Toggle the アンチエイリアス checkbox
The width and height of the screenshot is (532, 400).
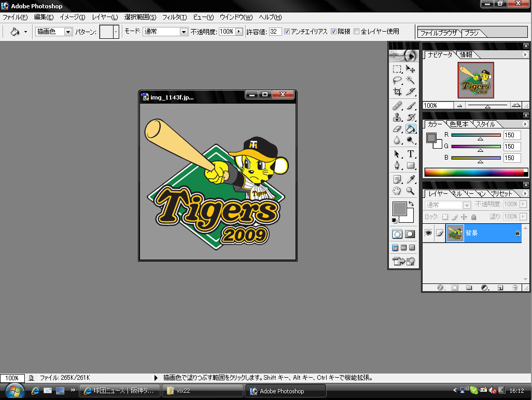point(287,32)
